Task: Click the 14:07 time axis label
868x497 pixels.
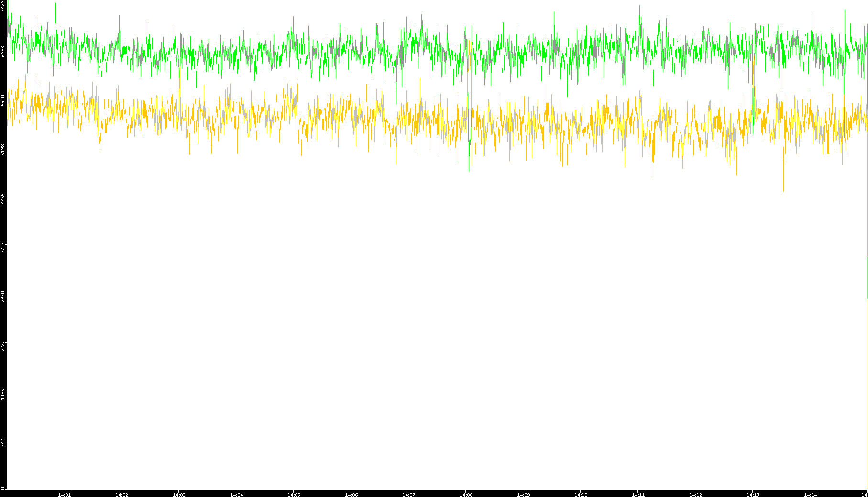Action: coord(408,495)
